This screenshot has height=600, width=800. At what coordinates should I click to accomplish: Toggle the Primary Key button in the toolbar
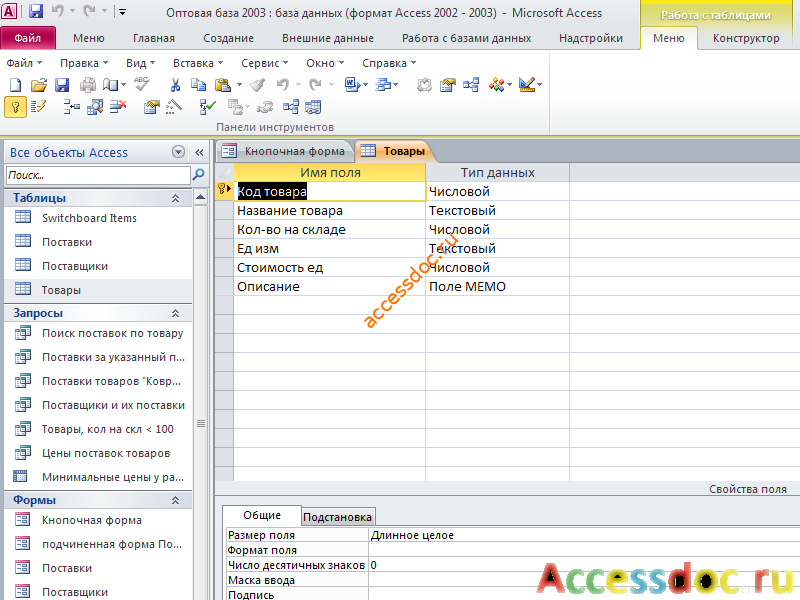15,107
